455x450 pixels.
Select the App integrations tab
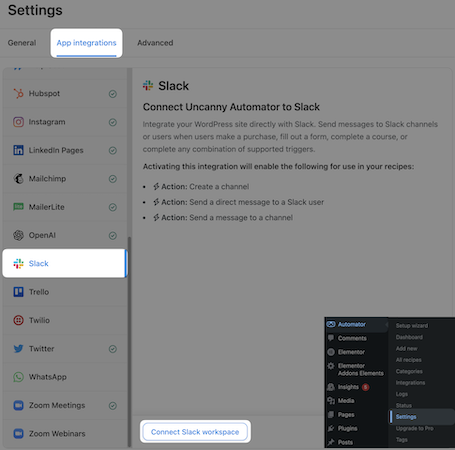click(86, 43)
